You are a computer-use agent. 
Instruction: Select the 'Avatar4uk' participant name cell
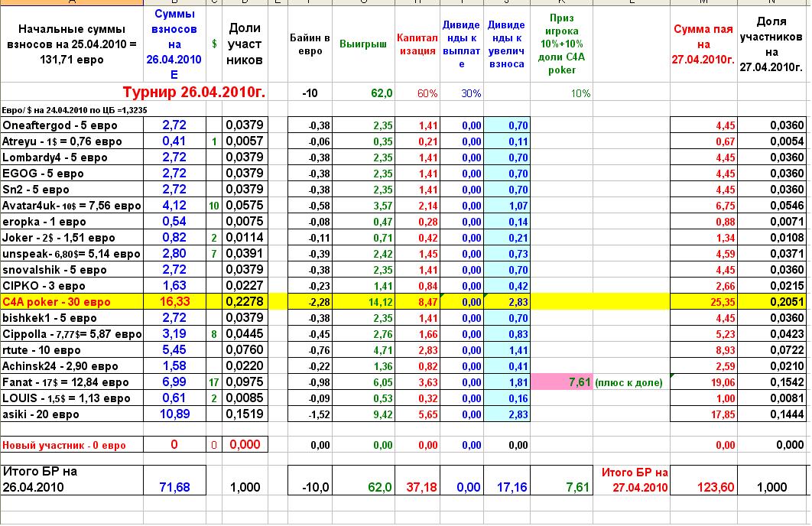tap(72, 206)
